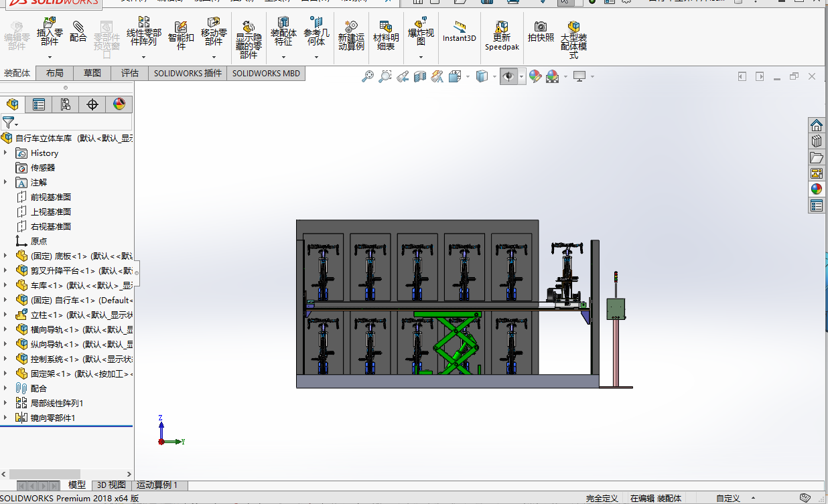Image resolution: width=828 pixels, height=504 pixels.
Task: Toggle the Instant3D tool
Action: coord(460,31)
